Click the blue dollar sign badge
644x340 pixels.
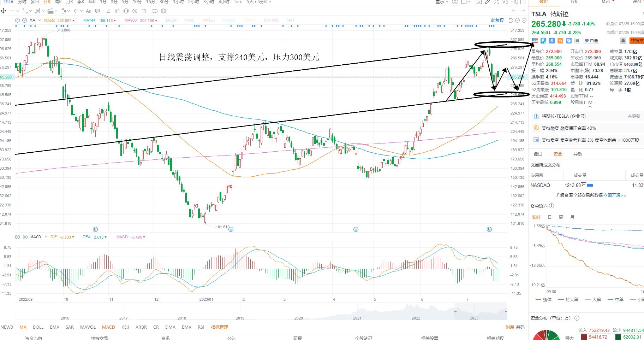552,41
